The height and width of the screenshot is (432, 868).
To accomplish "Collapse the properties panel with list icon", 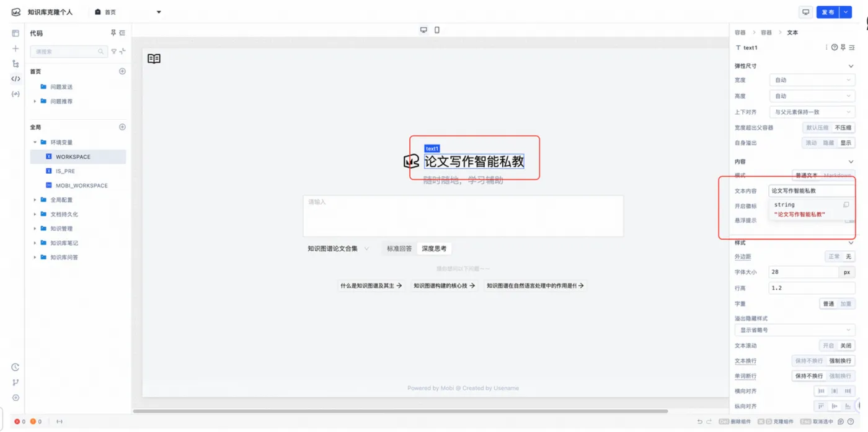I will [851, 47].
